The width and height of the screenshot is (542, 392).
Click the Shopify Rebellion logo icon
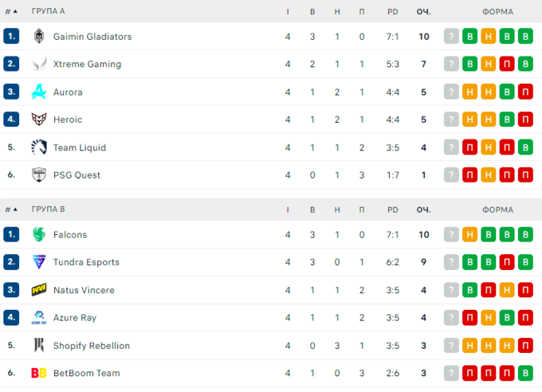pyautogui.click(x=39, y=345)
